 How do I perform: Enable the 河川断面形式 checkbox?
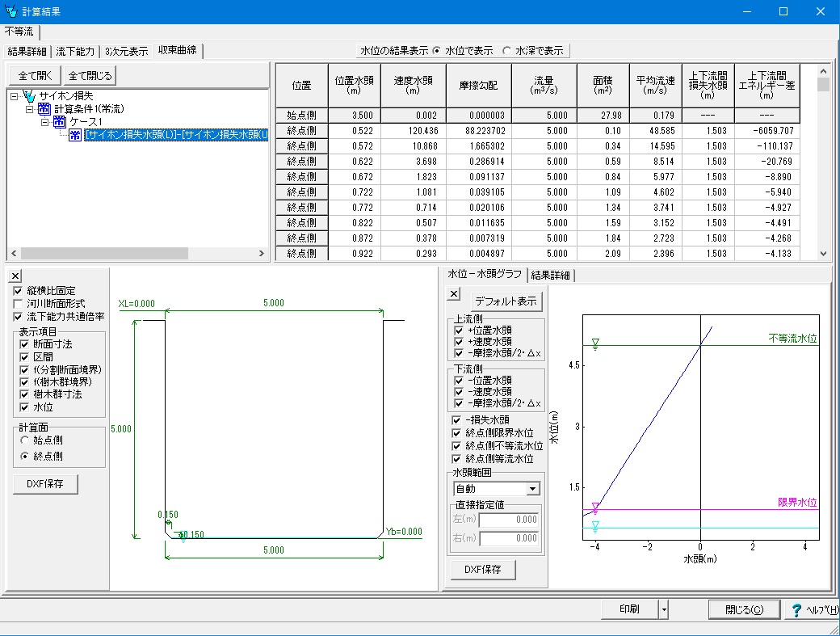coord(19,304)
